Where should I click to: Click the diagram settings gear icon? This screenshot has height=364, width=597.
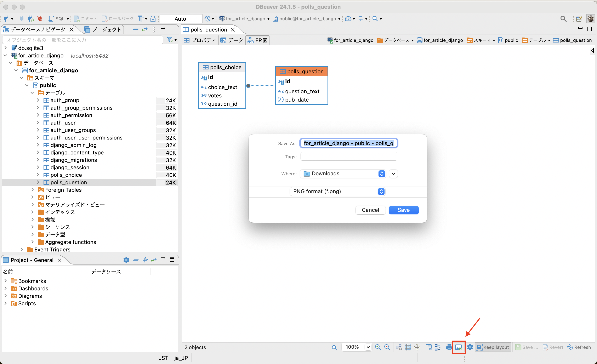click(470, 347)
